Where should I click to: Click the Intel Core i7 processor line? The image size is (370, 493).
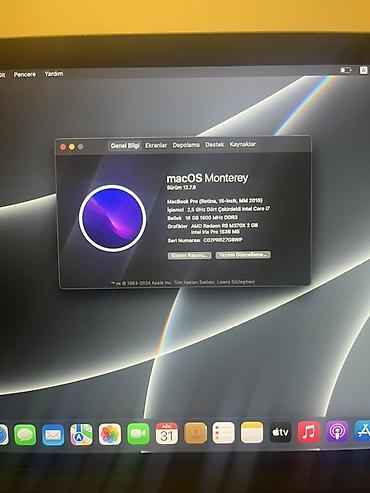tap(228, 209)
